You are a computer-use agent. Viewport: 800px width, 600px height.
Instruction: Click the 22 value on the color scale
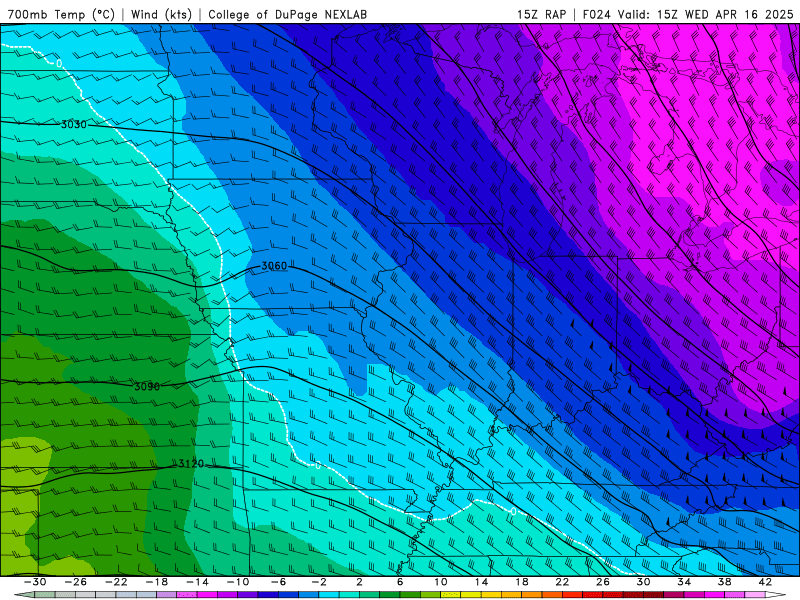click(562, 582)
